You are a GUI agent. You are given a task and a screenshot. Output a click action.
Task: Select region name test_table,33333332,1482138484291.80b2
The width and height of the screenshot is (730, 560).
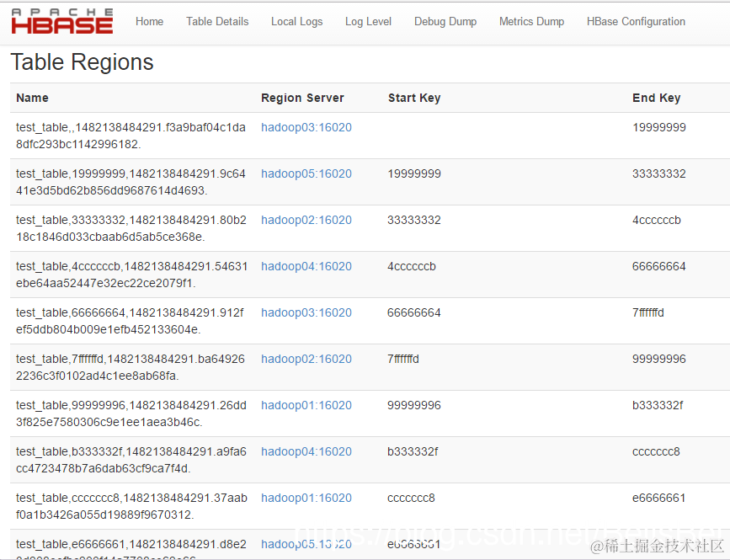coord(131,228)
